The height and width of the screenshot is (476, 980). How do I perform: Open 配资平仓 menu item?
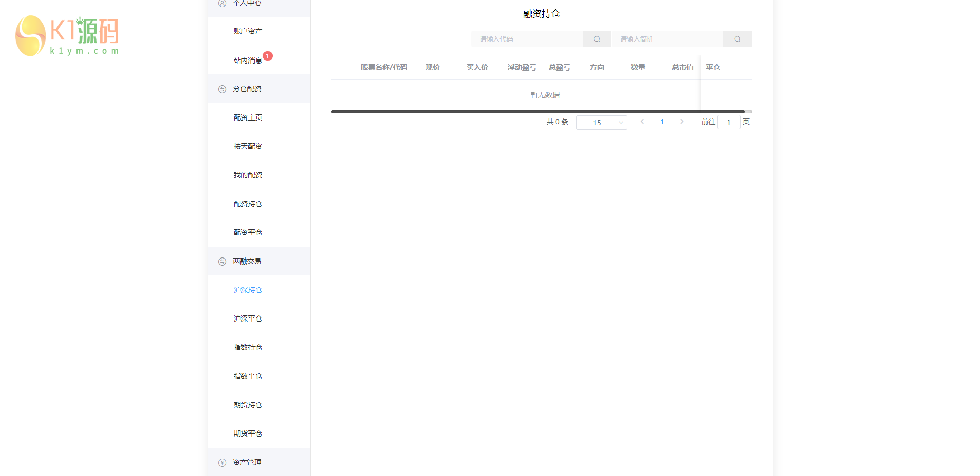point(259,232)
